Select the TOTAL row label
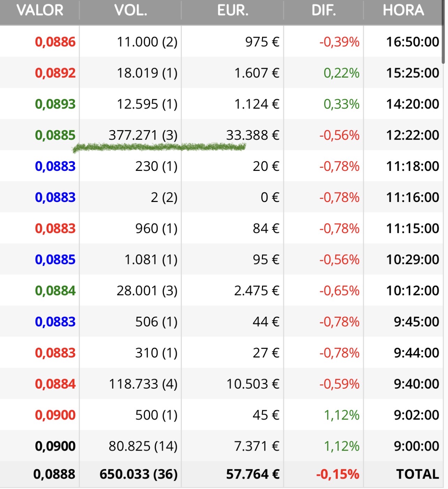448x489 pixels. [x=417, y=474]
